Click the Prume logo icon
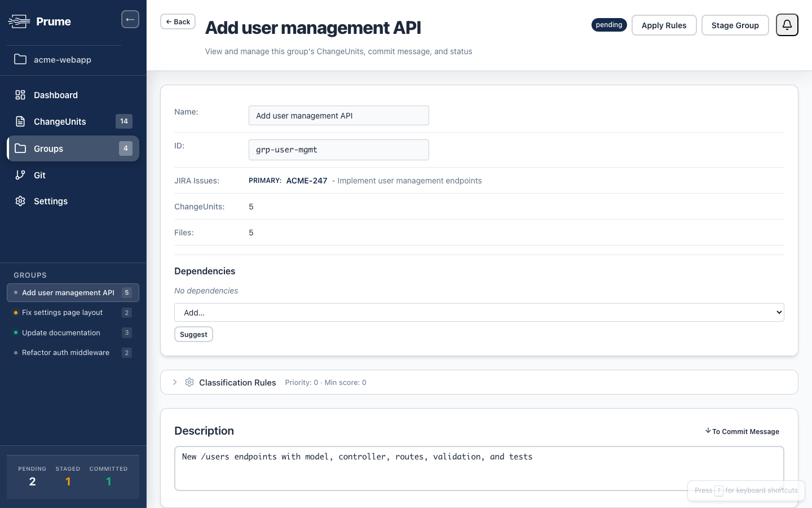 [x=19, y=21]
